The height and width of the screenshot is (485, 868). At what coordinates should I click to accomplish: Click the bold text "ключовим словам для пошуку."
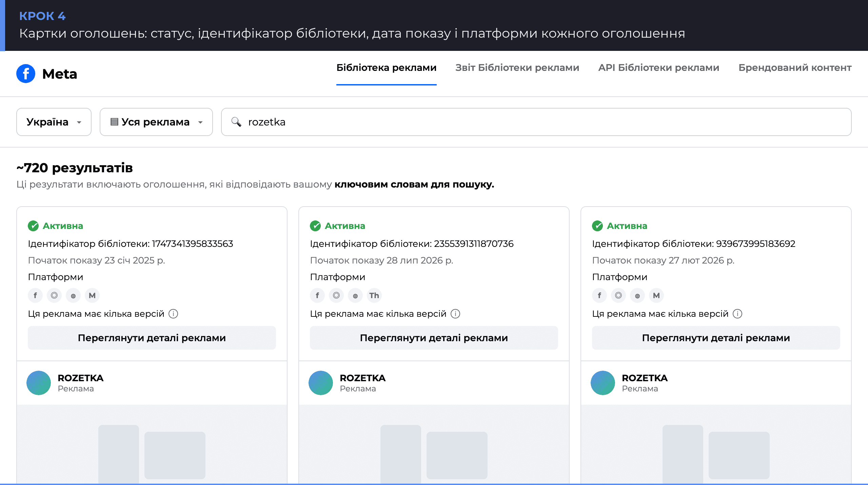pyautogui.click(x=414, y=185)
